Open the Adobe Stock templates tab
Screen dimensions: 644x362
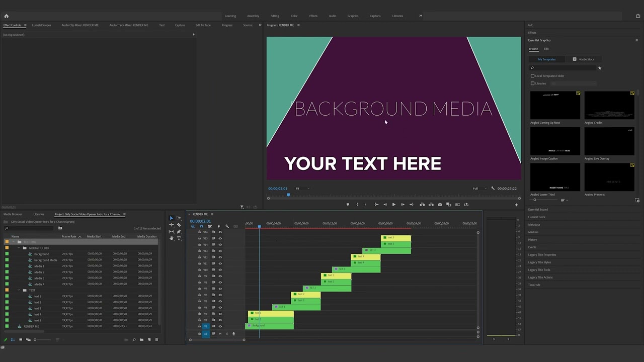coord(584,59)
